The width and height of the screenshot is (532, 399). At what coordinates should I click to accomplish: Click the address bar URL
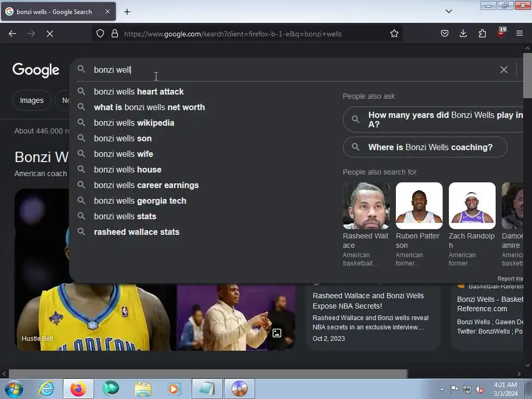coord(233,34)
